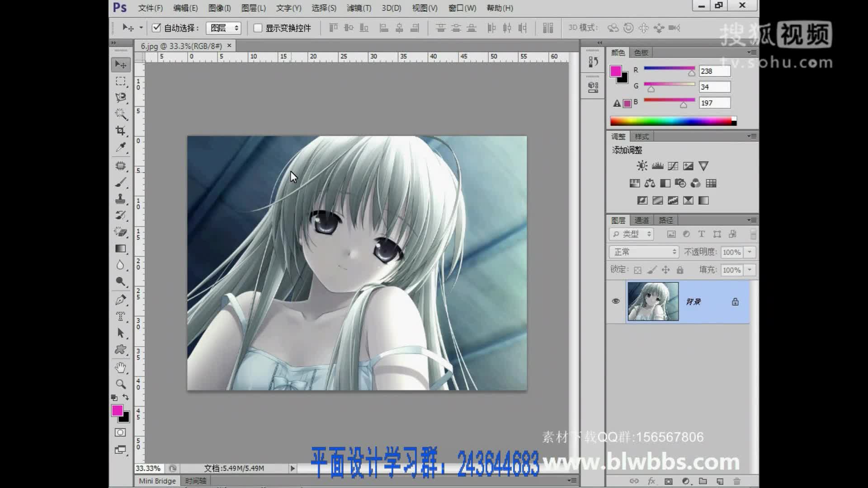Toggle lock transparent pixels
This screenshot has width=868, height=488.
(x=637, y=270)
